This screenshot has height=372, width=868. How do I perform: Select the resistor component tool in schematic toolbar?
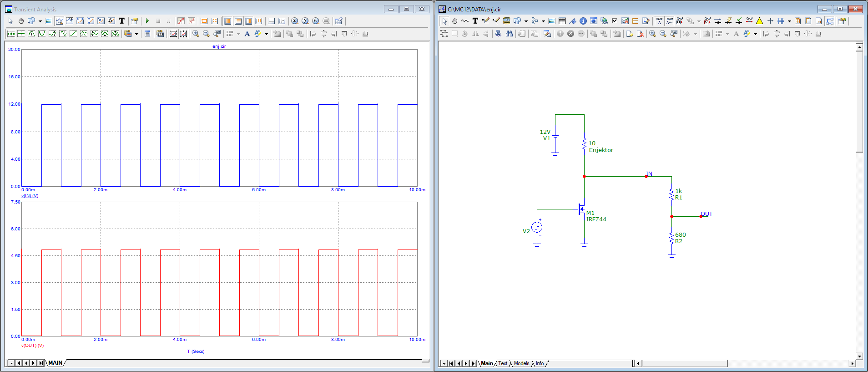pyautogui.click(x=465, y=21)
